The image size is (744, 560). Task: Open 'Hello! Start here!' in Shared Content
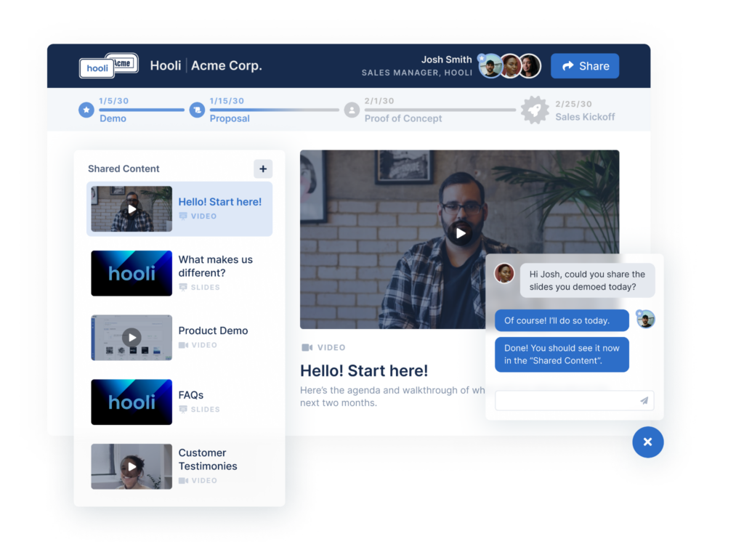[179, 208]
